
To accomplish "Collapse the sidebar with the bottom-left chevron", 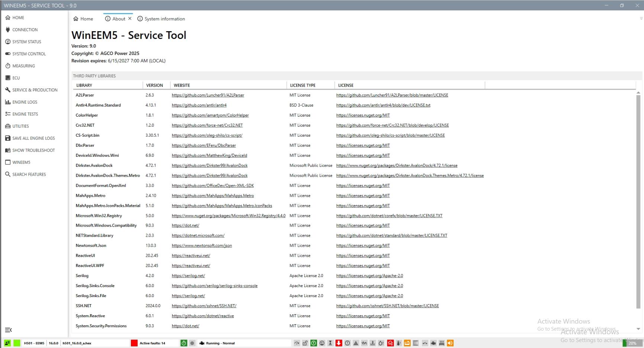I will pos(9,330).
